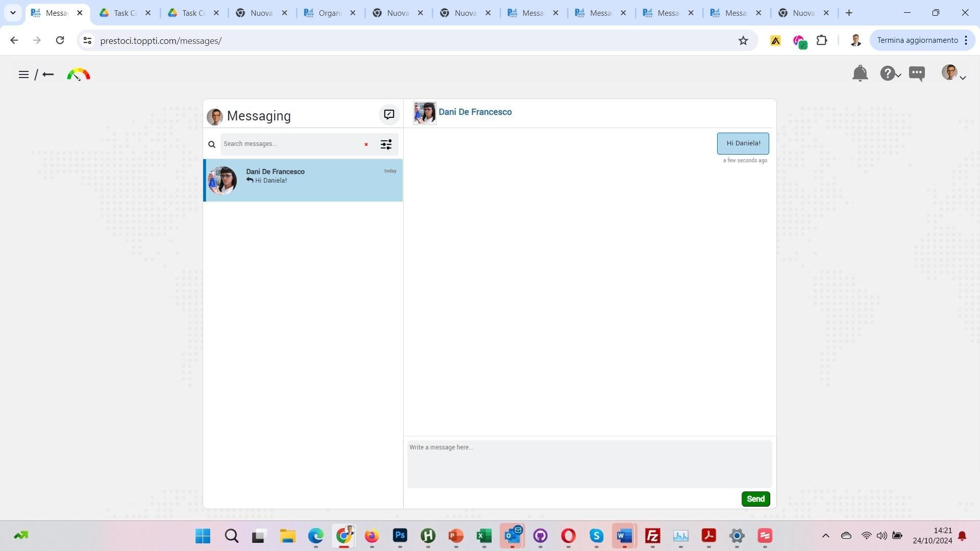Expand the browser tab search chevron
Viewport: 980px width, 551px height.
coord(13,13)
